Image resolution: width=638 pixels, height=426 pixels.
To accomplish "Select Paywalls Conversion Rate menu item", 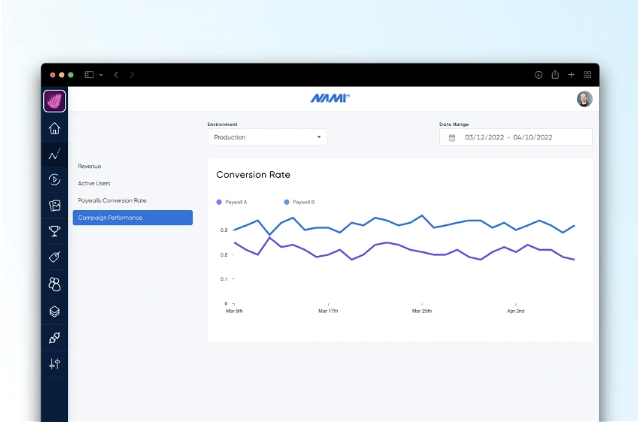I will [112, 200].
